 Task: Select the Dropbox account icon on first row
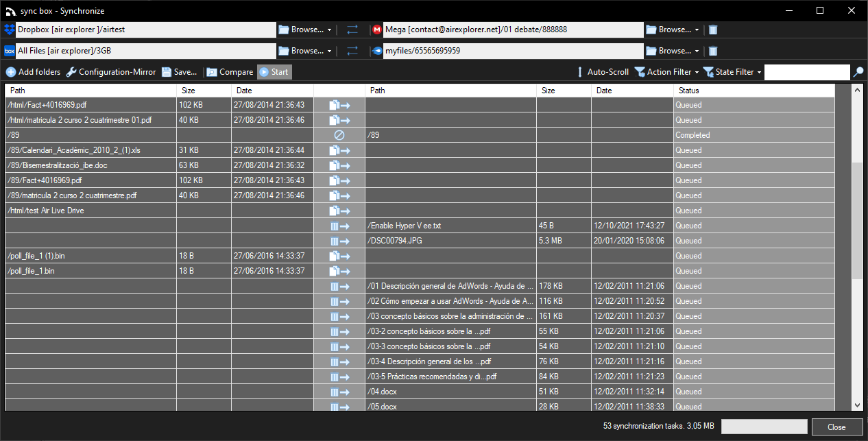[x=10, y=29]
